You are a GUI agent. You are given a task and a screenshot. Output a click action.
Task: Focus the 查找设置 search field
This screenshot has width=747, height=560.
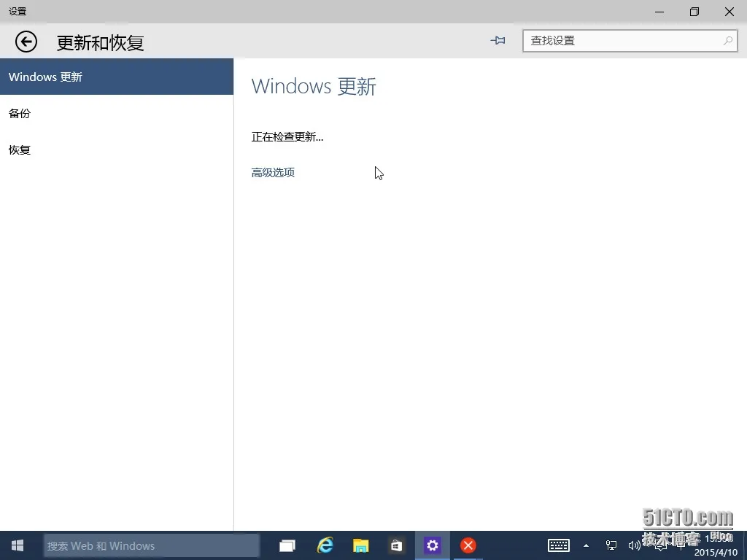pos(630,41)
